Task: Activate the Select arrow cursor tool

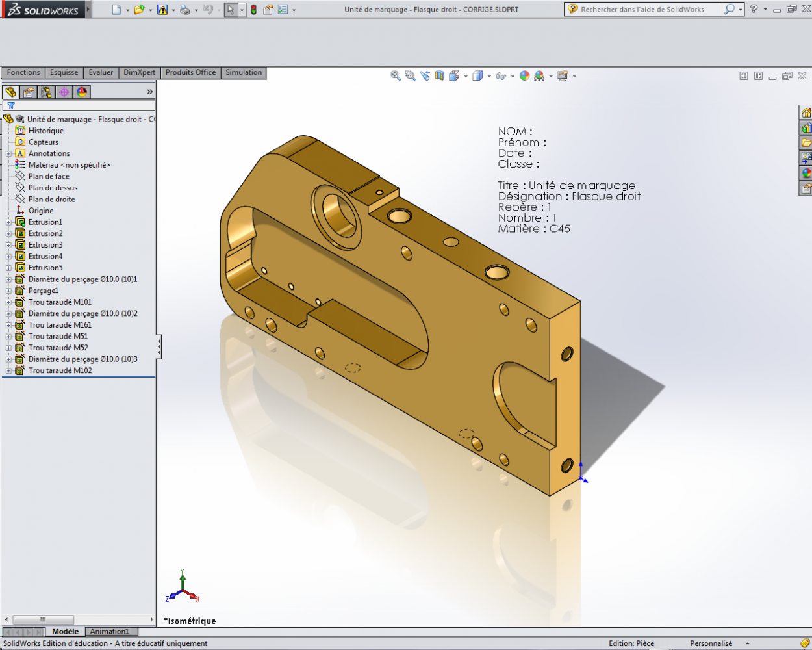Action: click(x=230, y=10)
